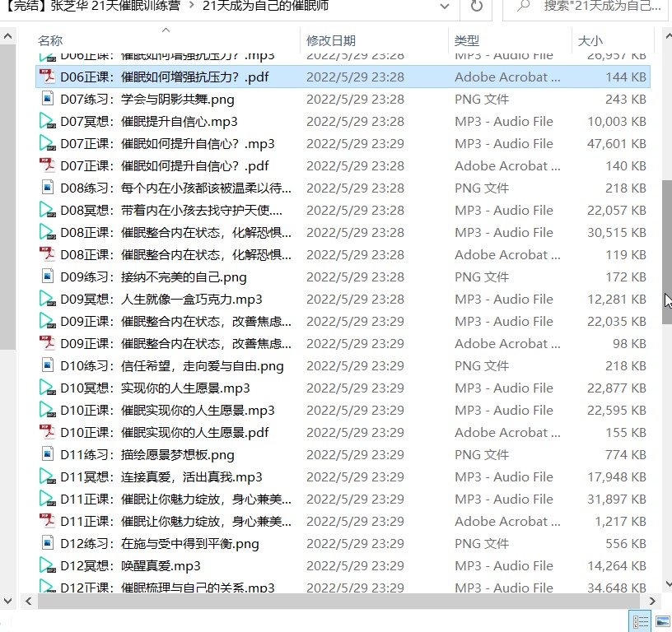This screenshot has width=672, height=632.
Task: Expand breadcrumb chevron after 21天催眠训练营
Action: pyautogui.click(x=191, y=6)
